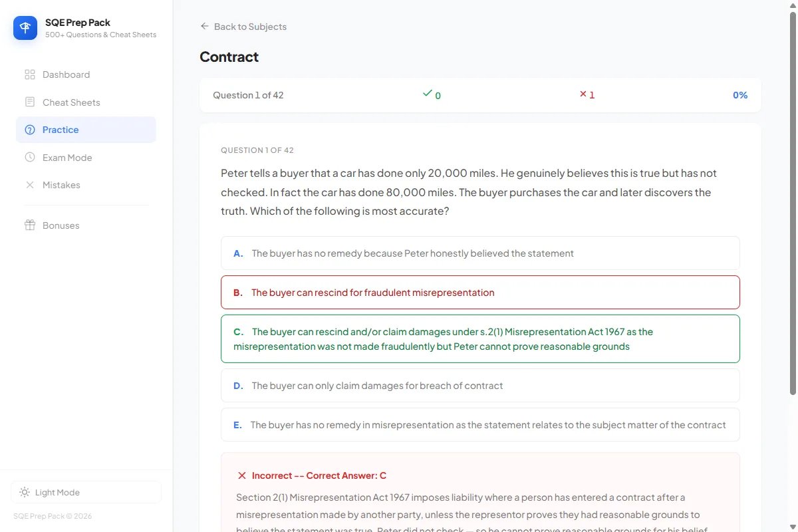The height and width of the screenshot is (532, 798).
Task: Click the Question 1 of 42 progress text
Action: pos(248,95)
